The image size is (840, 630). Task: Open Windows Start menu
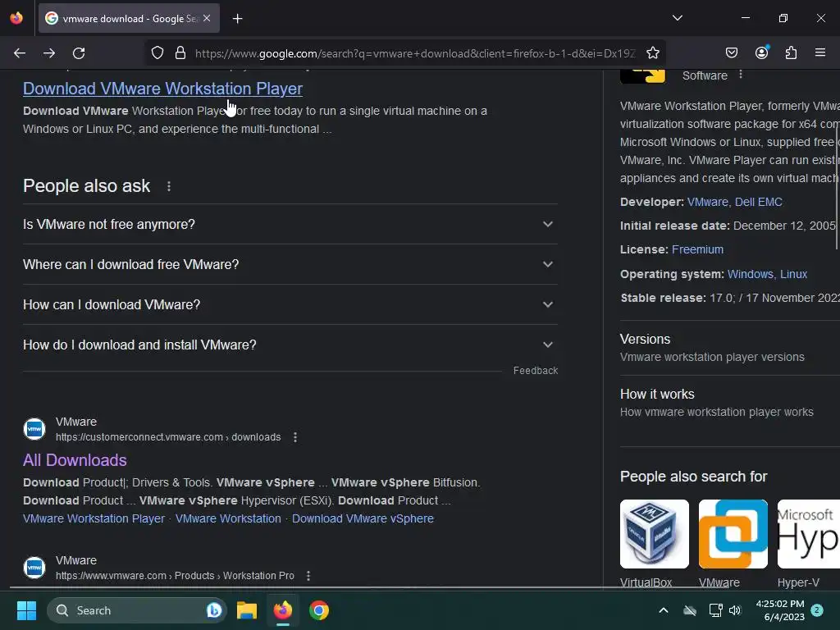coord(26,610)
